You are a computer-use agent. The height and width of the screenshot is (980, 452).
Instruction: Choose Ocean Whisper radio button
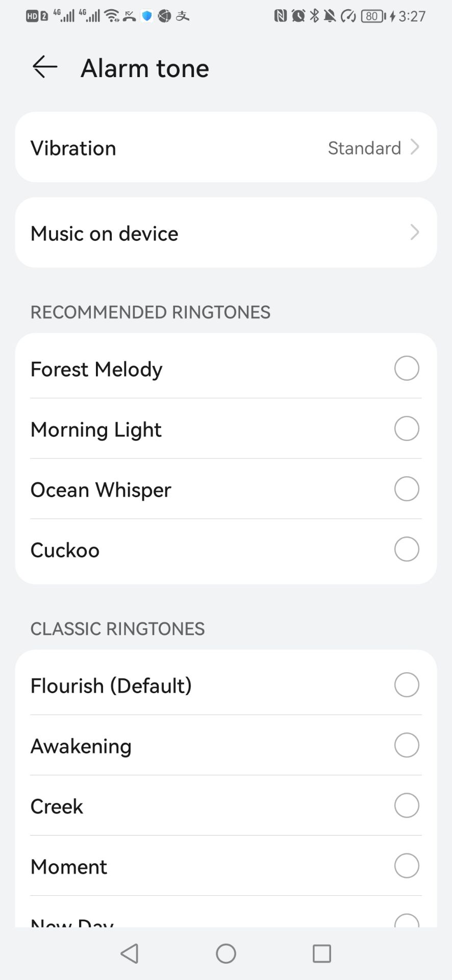tap(407, 489)
